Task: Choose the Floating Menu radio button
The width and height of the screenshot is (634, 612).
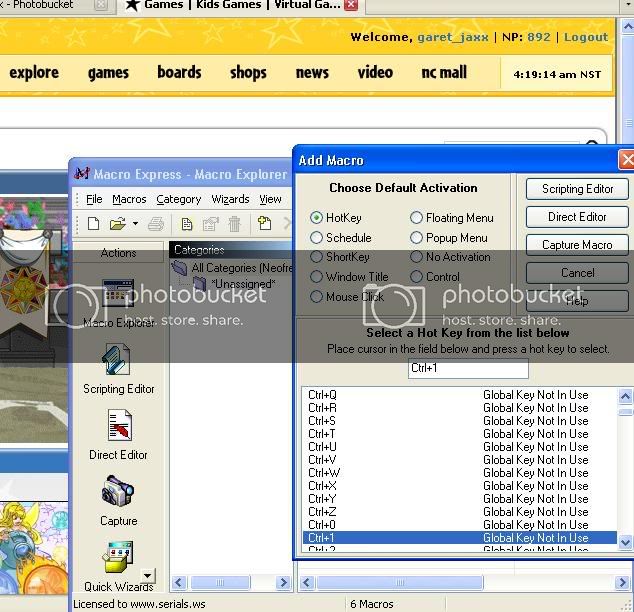Action: [416, 218]
